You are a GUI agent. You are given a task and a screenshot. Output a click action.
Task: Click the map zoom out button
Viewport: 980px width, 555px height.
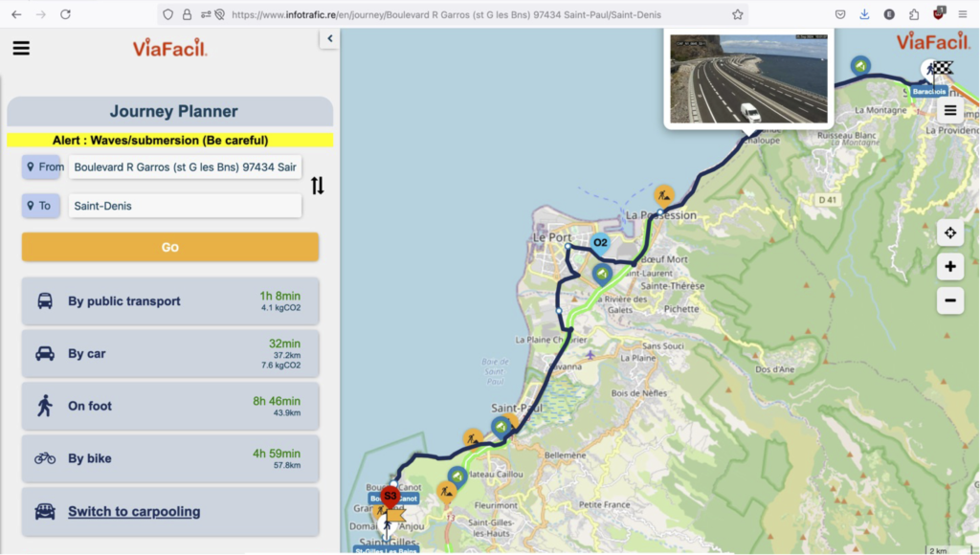tap(949, 300)
